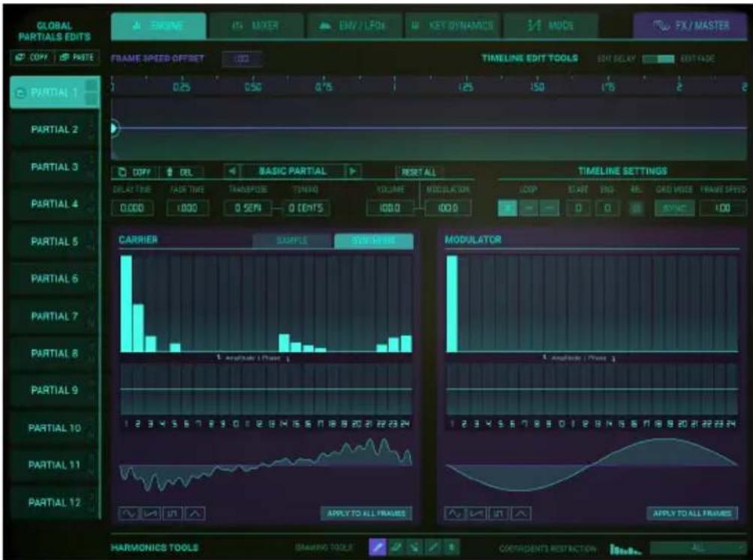Click global partials Paste button

(78, 57)
